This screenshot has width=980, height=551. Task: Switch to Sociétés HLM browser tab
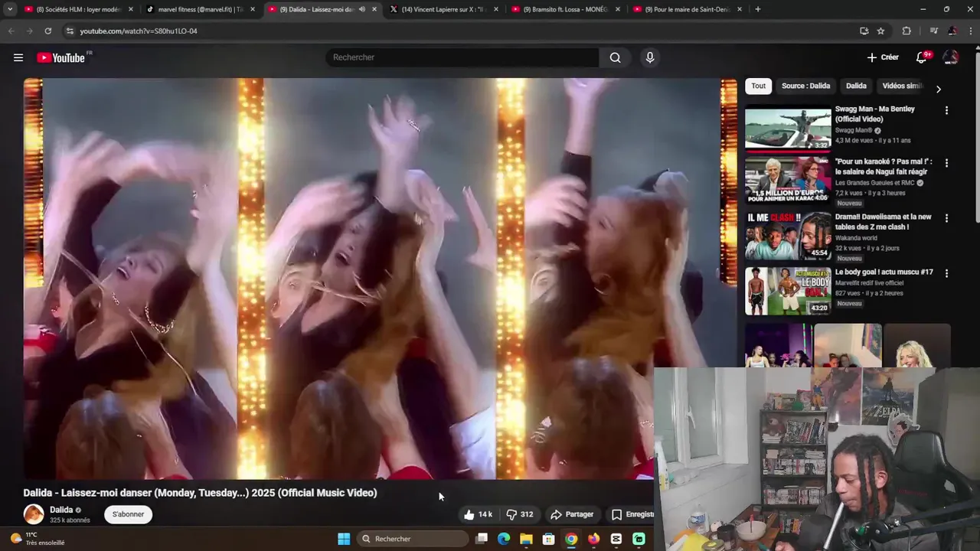78,9
